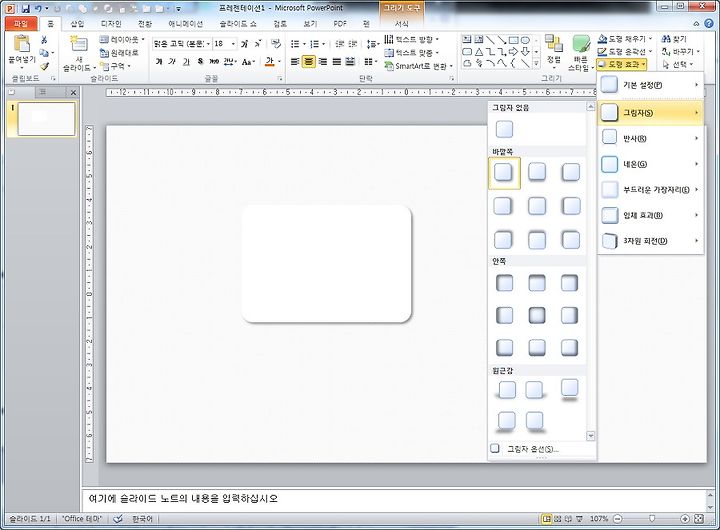Collapse the 도형 효과 shape effects dropdown
The width and height of the screenshot is (720, 530).
tap(622, 64)
